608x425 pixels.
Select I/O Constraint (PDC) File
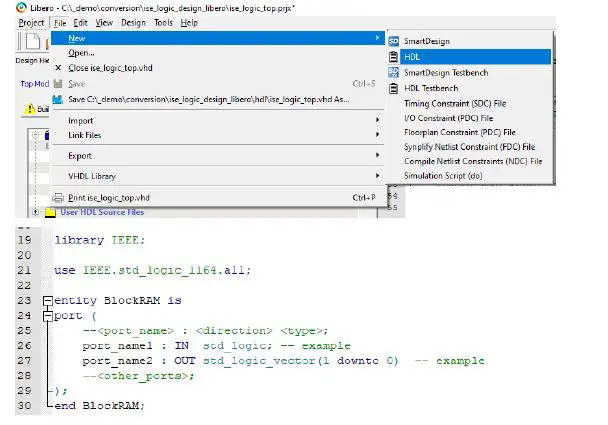pos(470,118)
